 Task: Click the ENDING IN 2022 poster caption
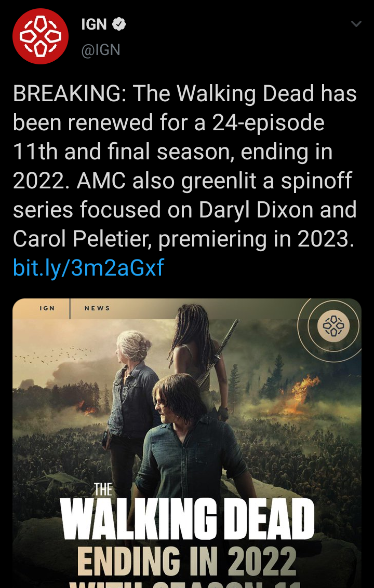187,562
